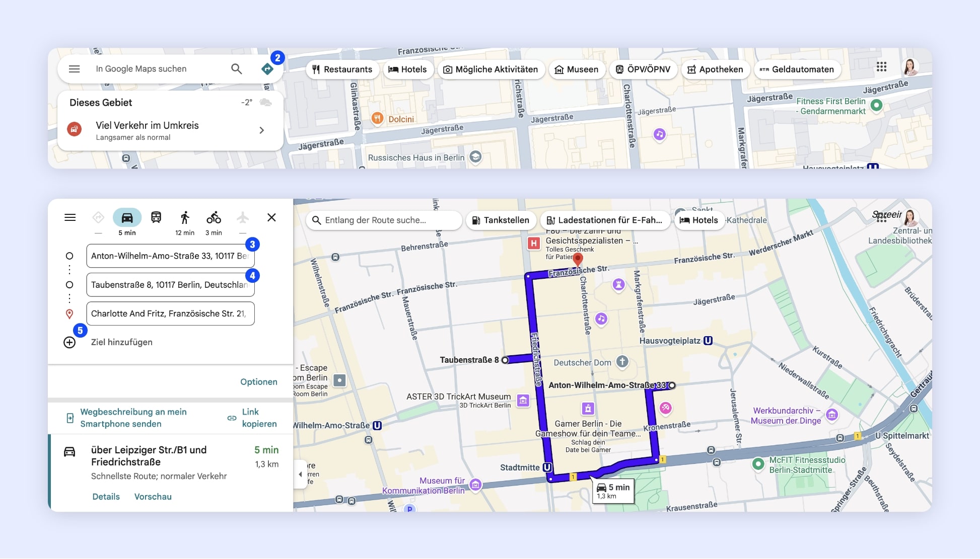The height and width of the screenshot is (559, 980).
Task: Open the main Google Maps menu
Action: (74, 68)
